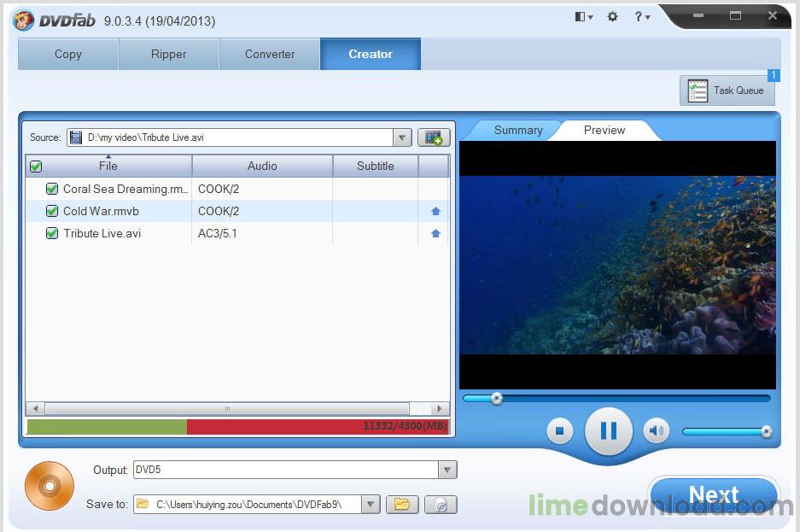The height and width of the screenshot is (532, 800).
Task: Expand the Source path dropdown
Action: (402, 137)
